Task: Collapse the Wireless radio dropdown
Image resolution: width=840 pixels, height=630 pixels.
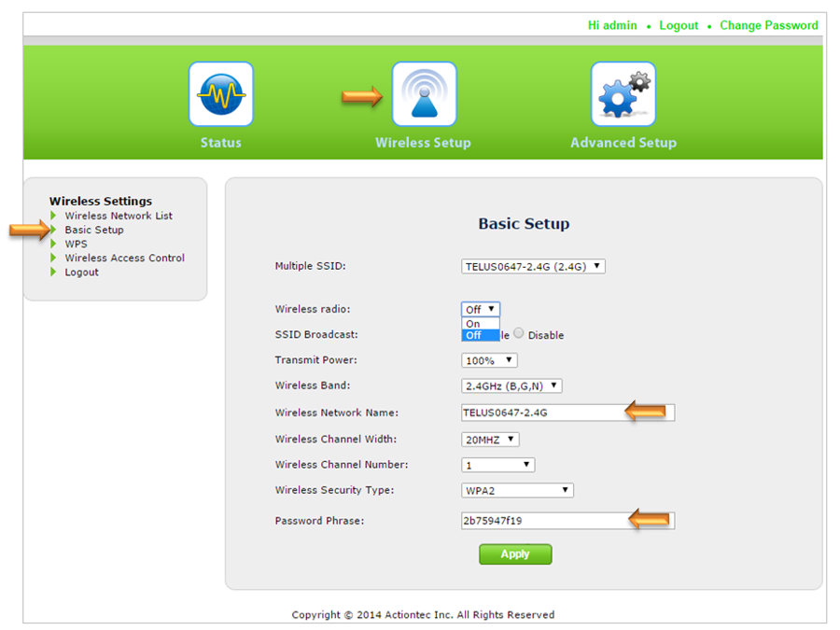Action: point(481,309)
